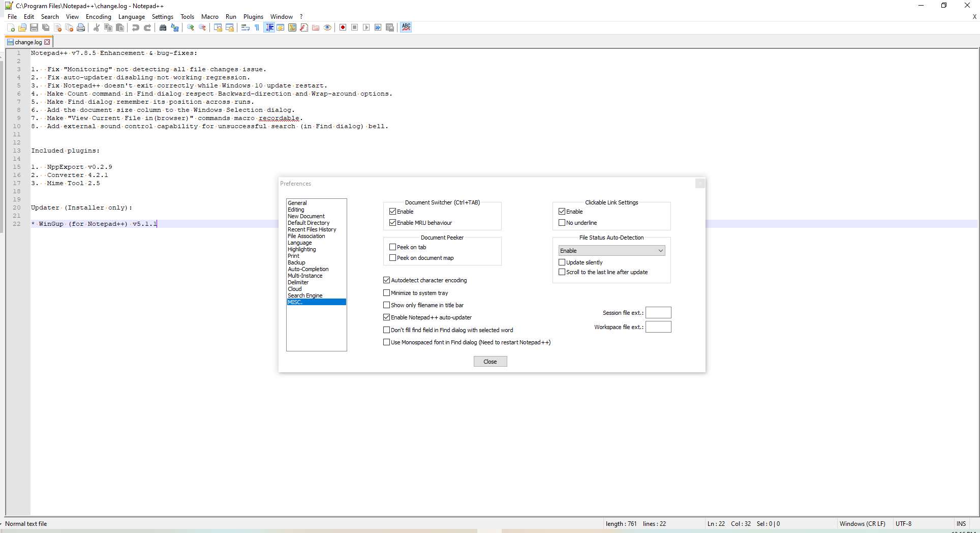Click the Copy toolbar icon
980x533 pixels.
(108, 27)
